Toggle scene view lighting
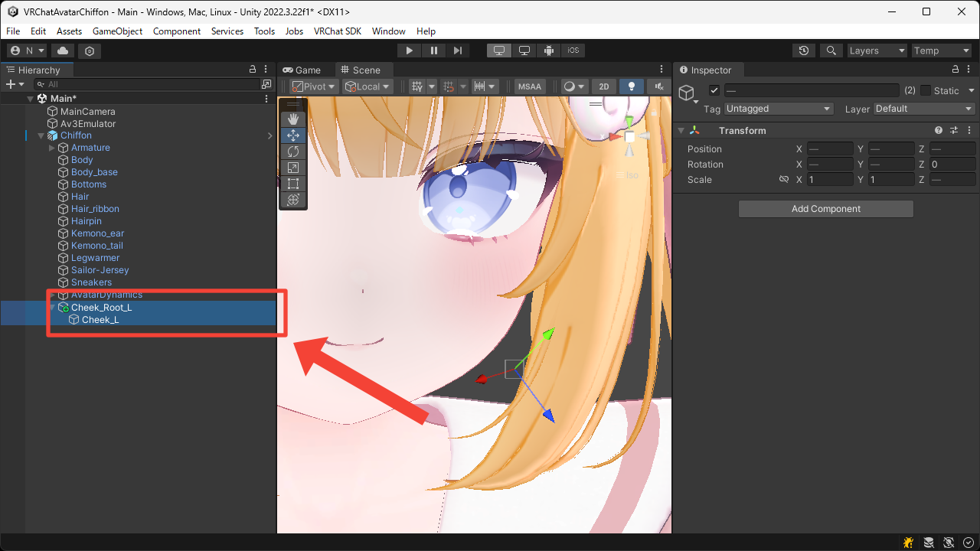Image resolution: width=980 pixels, height=551 pixels. click(630, 86)
